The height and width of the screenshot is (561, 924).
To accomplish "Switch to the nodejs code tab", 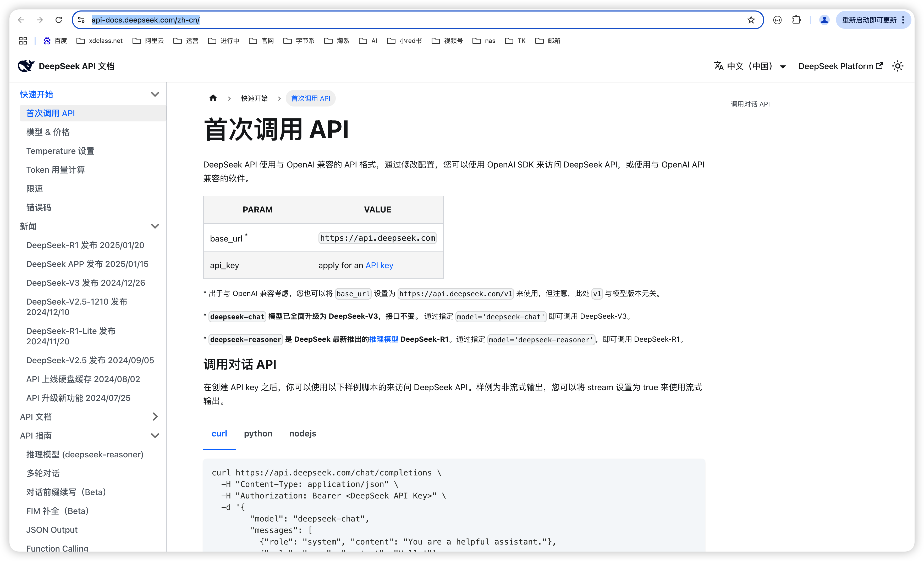I will (302, 434).
